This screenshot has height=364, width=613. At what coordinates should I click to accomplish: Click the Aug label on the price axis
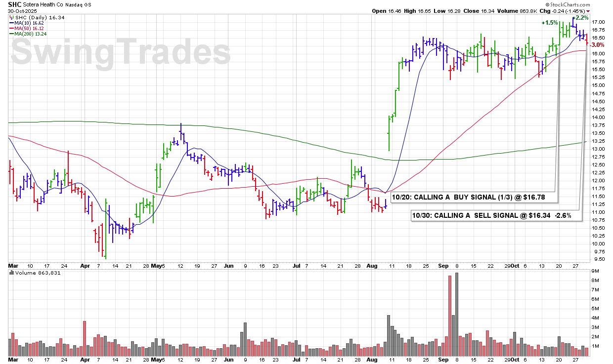click(372, 265)
